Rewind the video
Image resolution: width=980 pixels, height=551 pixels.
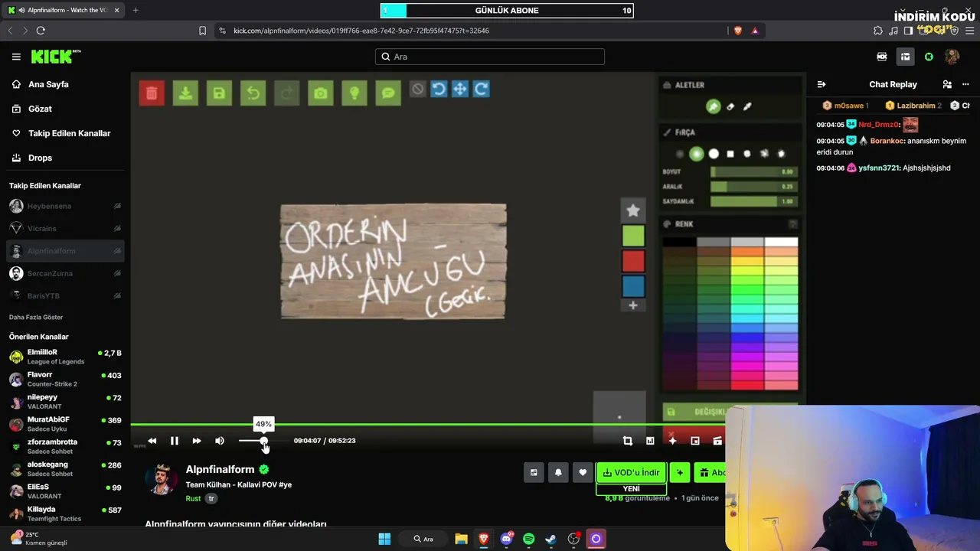tap(152, 441)
